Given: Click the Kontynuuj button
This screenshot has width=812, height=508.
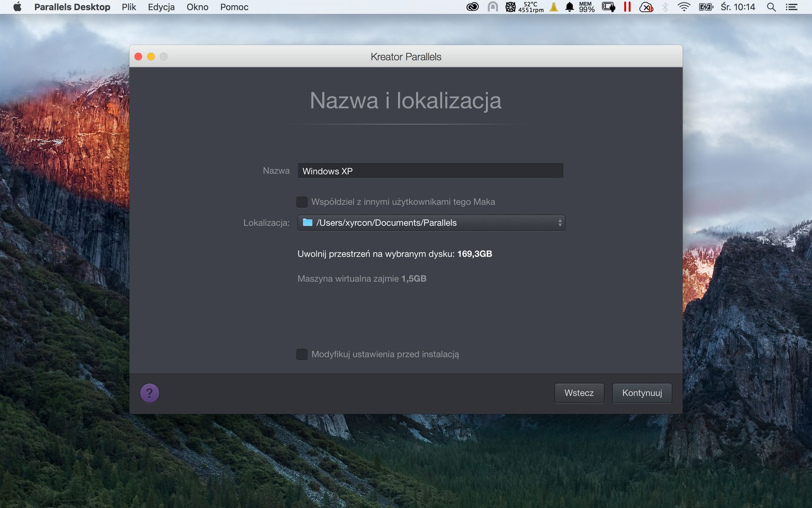Looking at the screenshot, I should (642, 393).
